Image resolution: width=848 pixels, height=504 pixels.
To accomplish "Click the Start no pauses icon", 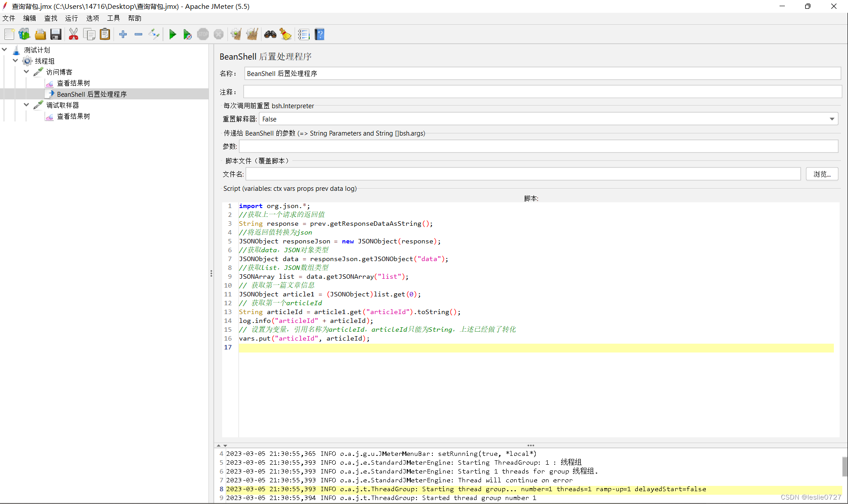I will point(187,34).
